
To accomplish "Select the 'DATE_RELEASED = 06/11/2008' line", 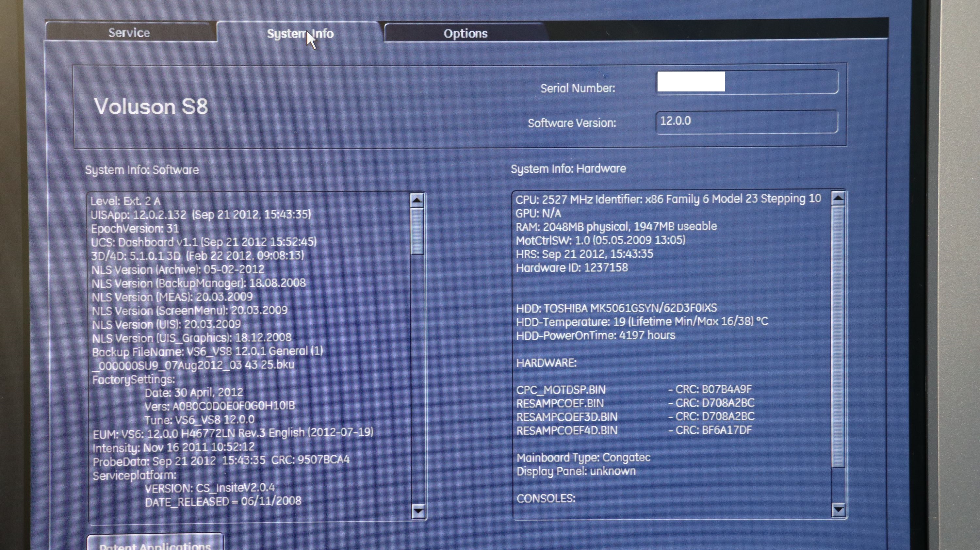I will [223, 501].
